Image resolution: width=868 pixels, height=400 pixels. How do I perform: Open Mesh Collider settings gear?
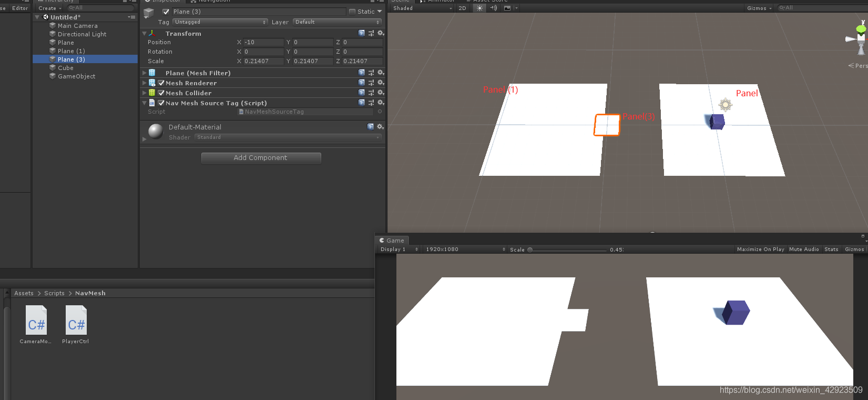click(381, 93)
